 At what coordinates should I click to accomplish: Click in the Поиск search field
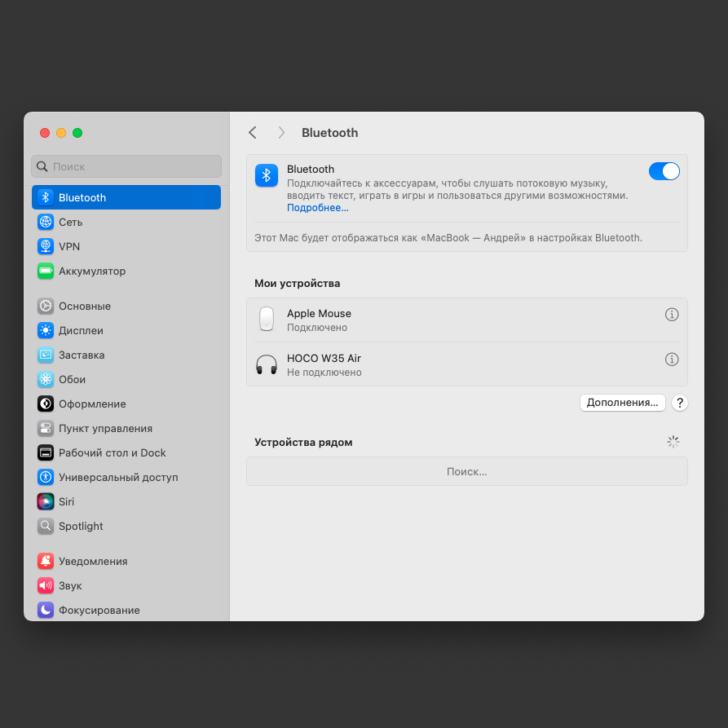coord(126,166)
